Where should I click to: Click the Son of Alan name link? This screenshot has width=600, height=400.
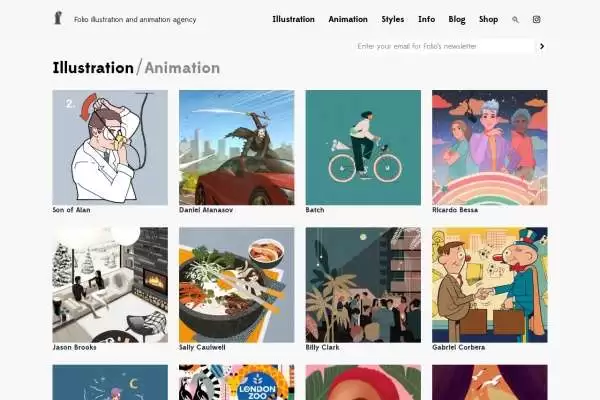[x=72, y=210]
